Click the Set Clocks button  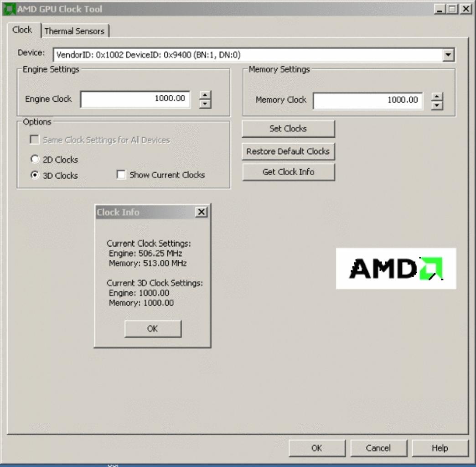pyautogui.click(x=289, y=129)
